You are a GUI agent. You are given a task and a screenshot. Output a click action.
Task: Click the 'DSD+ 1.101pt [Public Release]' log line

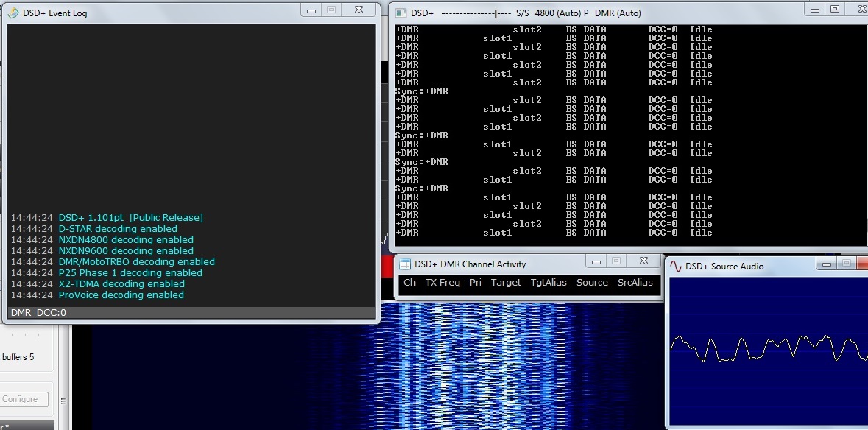pos(130,217)
